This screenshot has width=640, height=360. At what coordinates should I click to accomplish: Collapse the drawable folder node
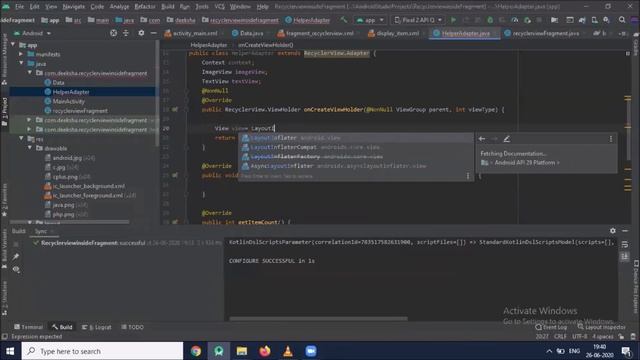tap(30, 148)
